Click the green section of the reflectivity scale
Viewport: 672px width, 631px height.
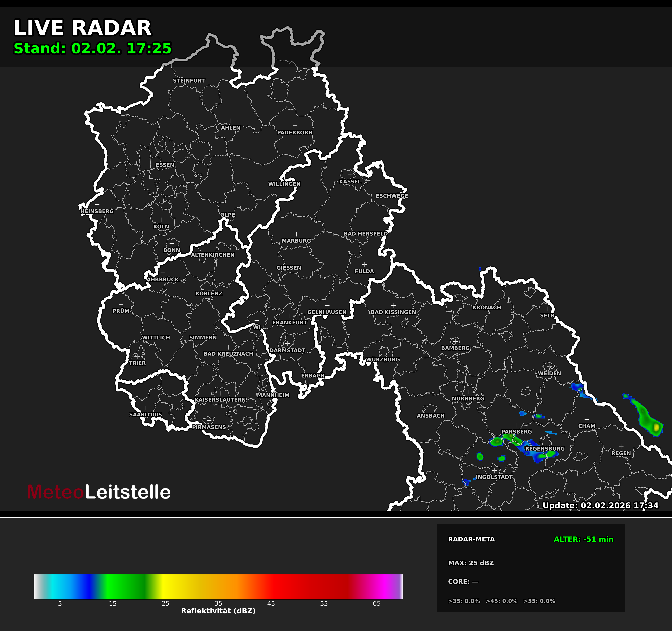122,587
